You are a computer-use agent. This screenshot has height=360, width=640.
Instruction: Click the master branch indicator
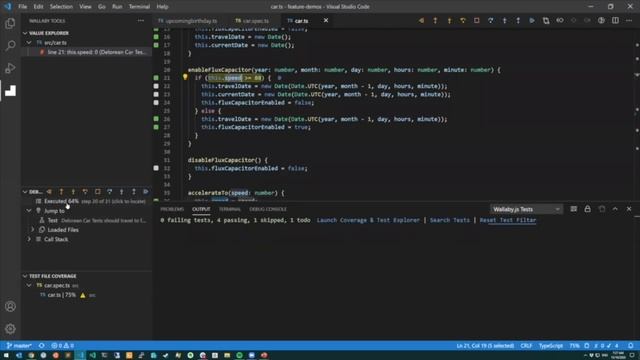pyautogui.click(x=19, y=345)
